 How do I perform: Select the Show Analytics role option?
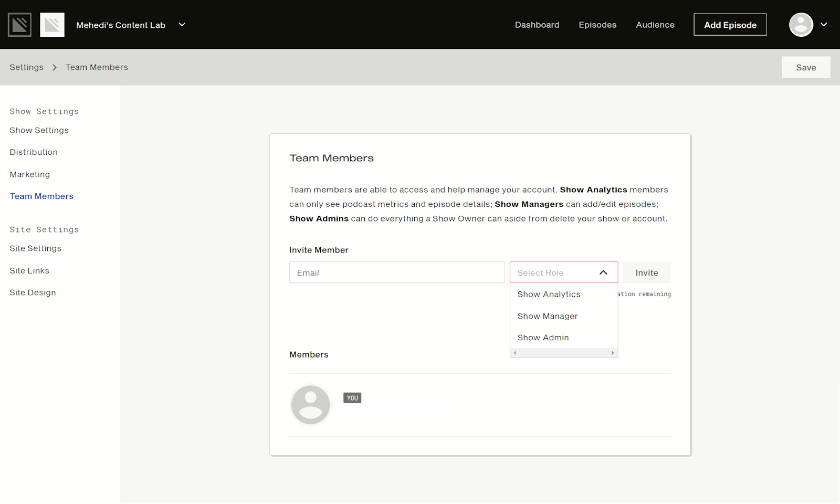(x=549, y=294)
